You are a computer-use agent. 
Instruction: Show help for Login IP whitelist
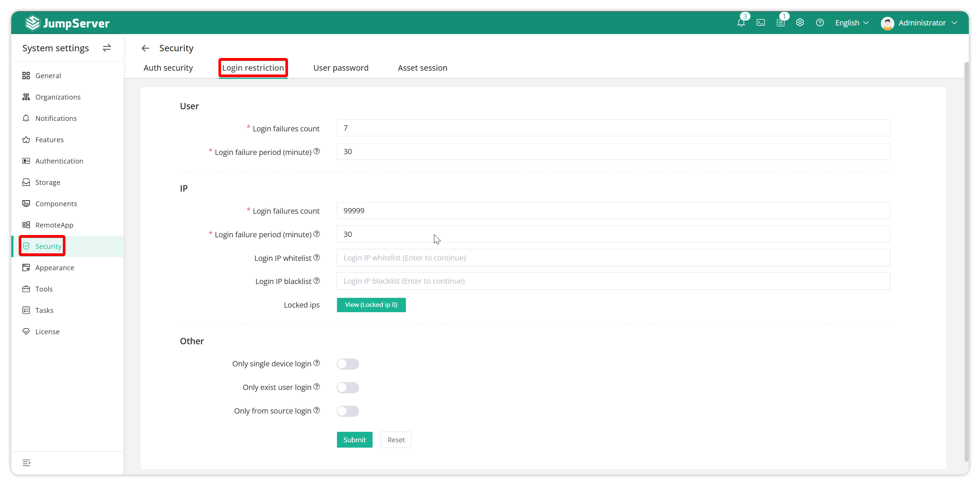[316, 257]
